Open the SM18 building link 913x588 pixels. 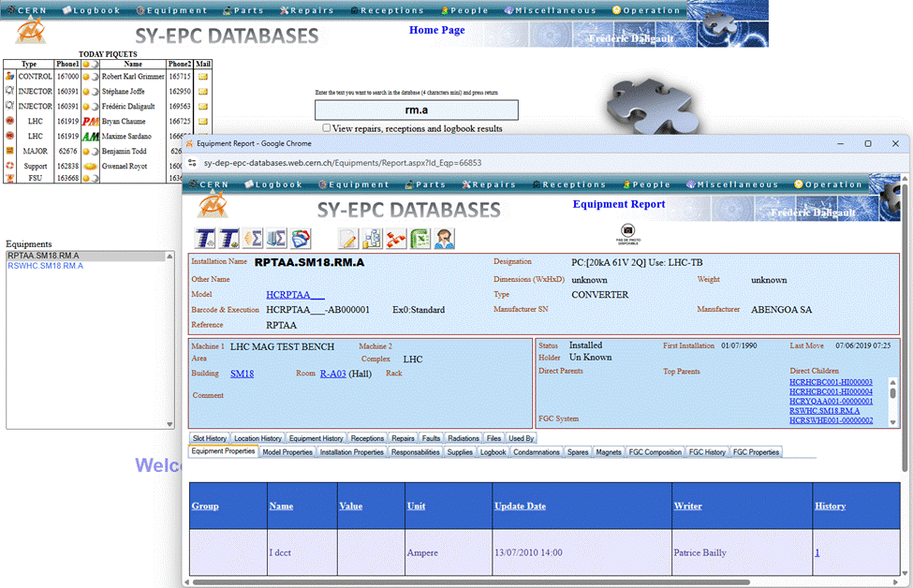(x=242, y=373)
